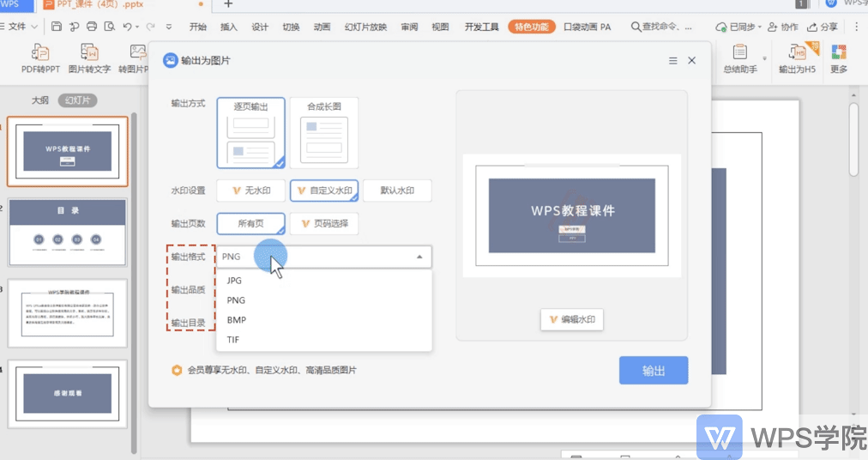The image size is (868, 460).
Task: Click the 编辑水印 button
Action: pyautogui.click(x=572, y=319)
